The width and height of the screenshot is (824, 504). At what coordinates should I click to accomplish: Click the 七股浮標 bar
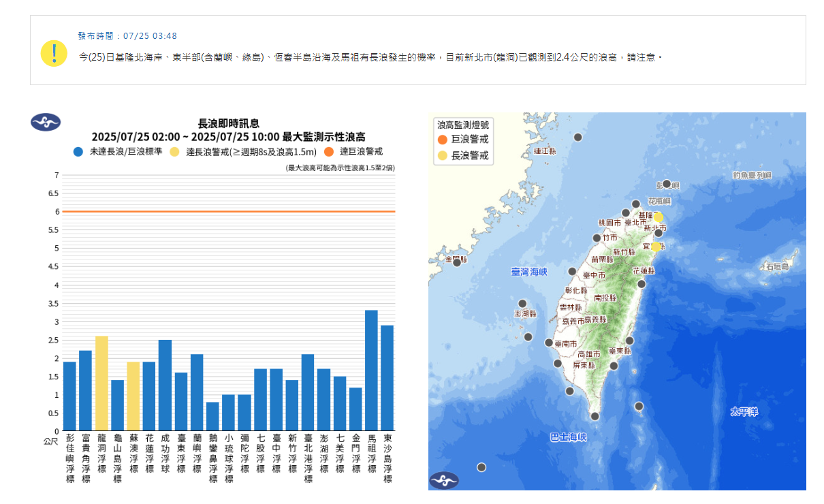(x=260, y=400)
